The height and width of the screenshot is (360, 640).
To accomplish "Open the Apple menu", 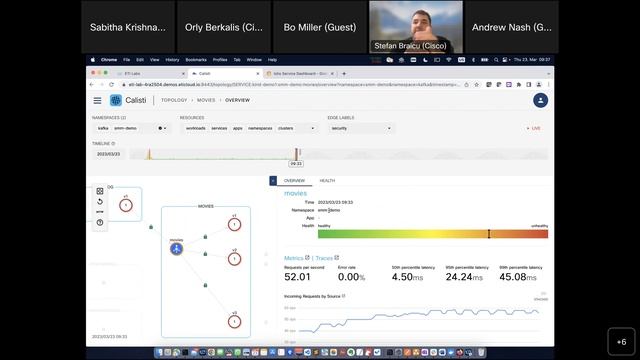I will pyautogui.click(x=93, y=60).
